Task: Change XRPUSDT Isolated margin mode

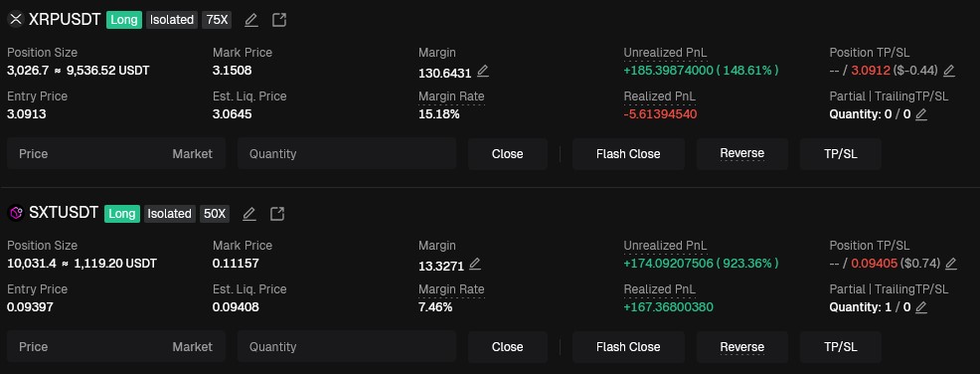Action: [x=172, y=20]
